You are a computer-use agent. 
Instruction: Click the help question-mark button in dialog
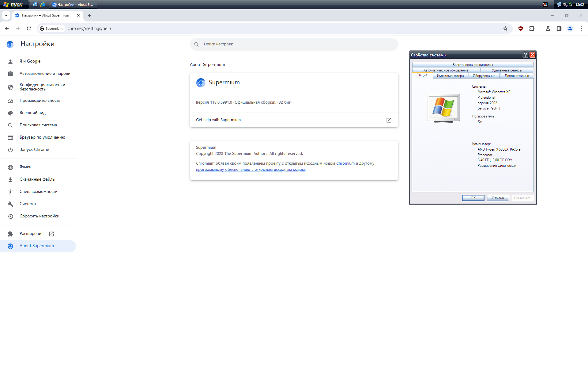(525, 55)
